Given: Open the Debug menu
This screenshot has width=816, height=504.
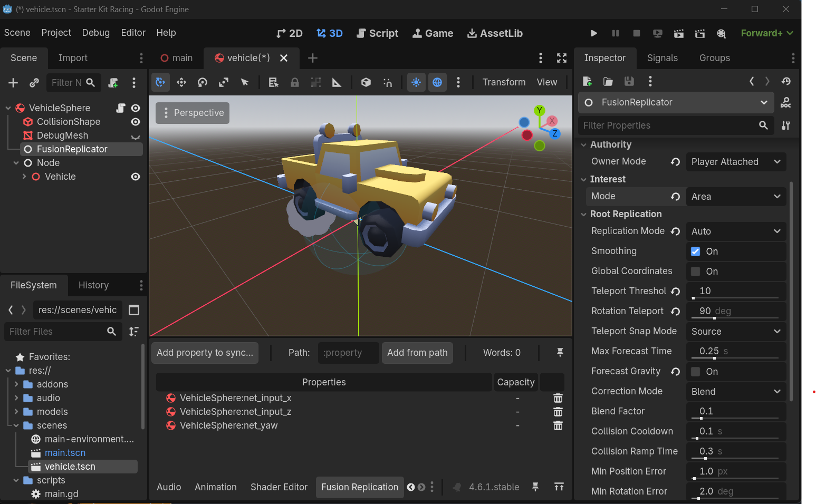Looking at the screenshot, I should pyautogui.click(x=96, y=33).
